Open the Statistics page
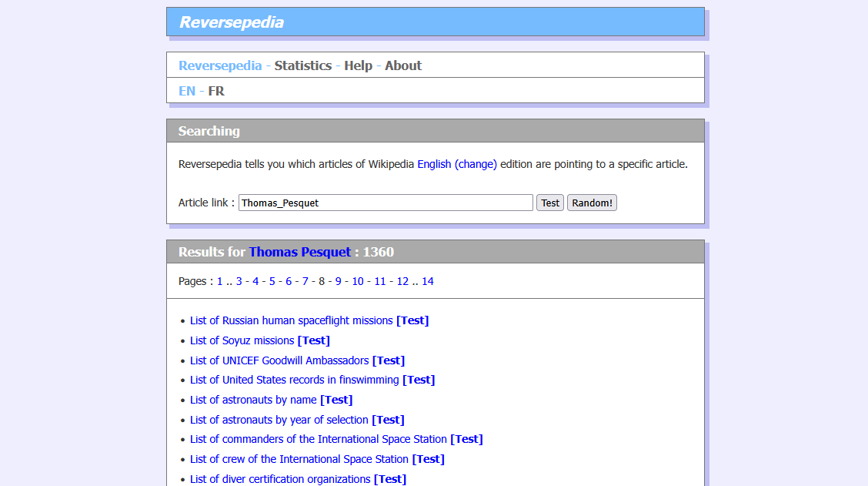868x486 pixels. [x=303, y=65]
